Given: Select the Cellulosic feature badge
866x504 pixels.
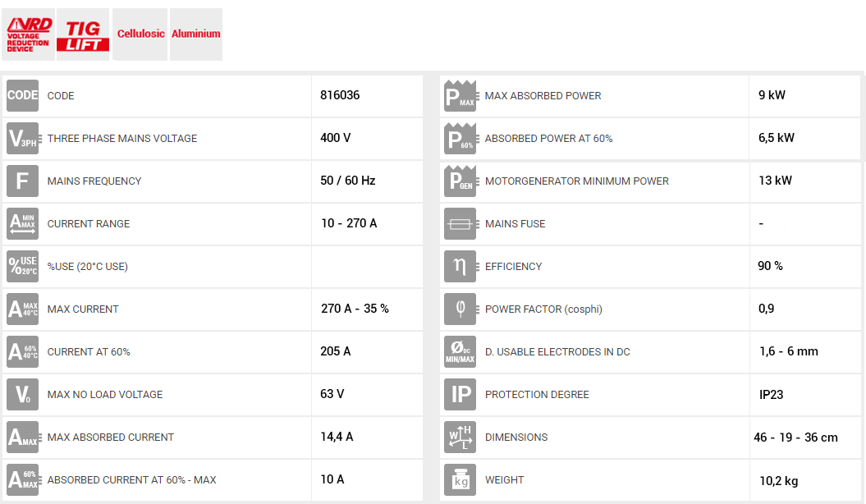Looking at the screenshot, I should pyautogui.click(x=140, y=34).
